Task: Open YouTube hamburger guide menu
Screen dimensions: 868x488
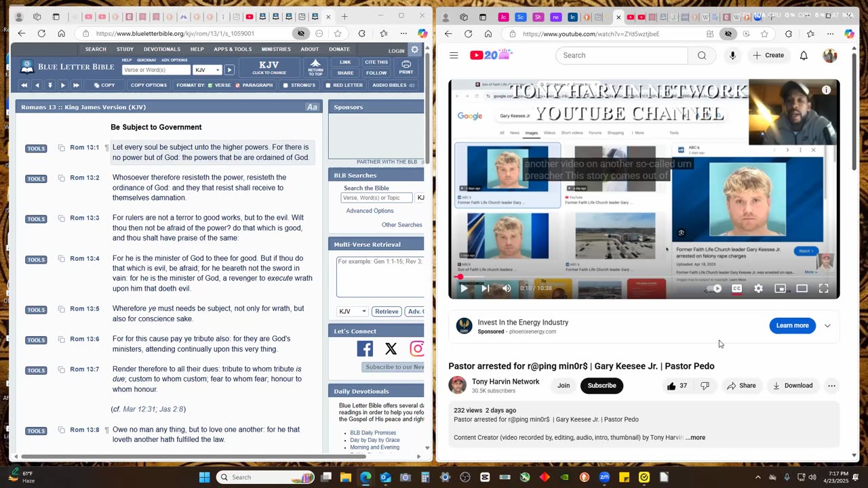Action: coord(454,56)
